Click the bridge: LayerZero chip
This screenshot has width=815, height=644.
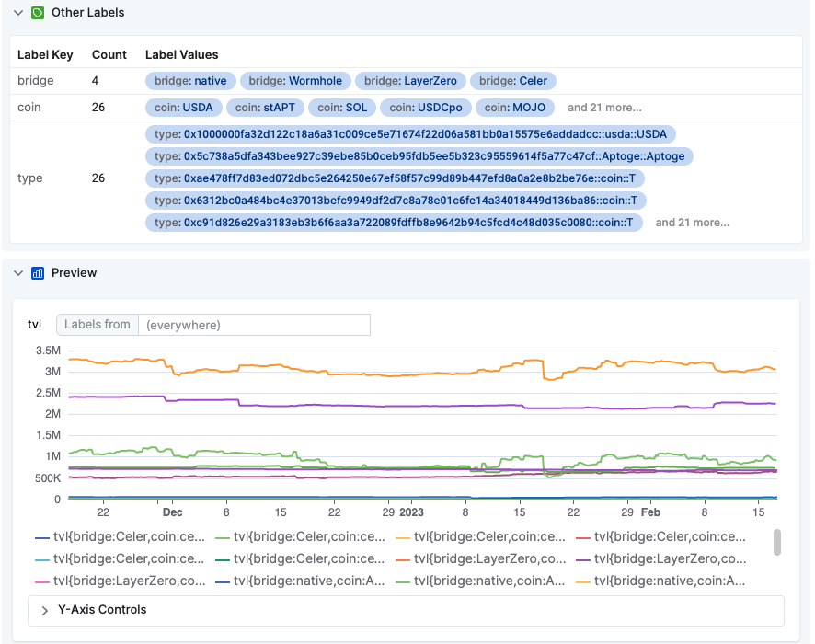pos(410,81)
